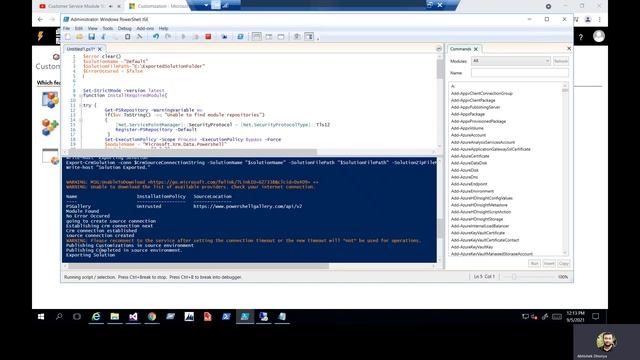Show script pane maximized layout icon

pos(281,37)
